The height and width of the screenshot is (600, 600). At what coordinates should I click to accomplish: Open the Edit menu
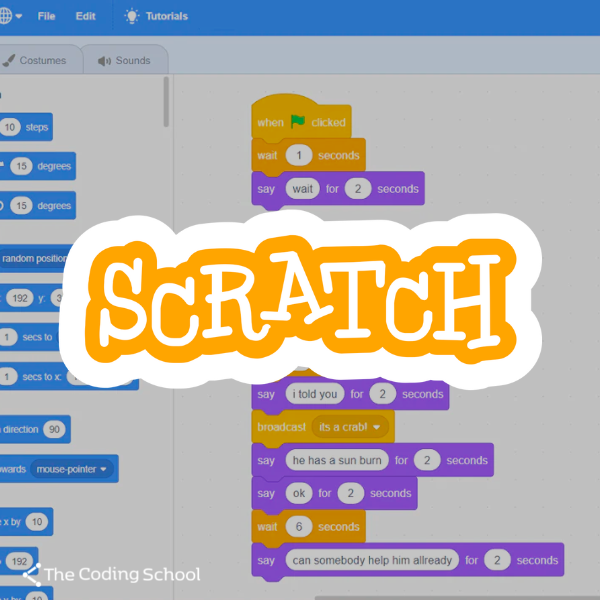[x=86, y=17]
